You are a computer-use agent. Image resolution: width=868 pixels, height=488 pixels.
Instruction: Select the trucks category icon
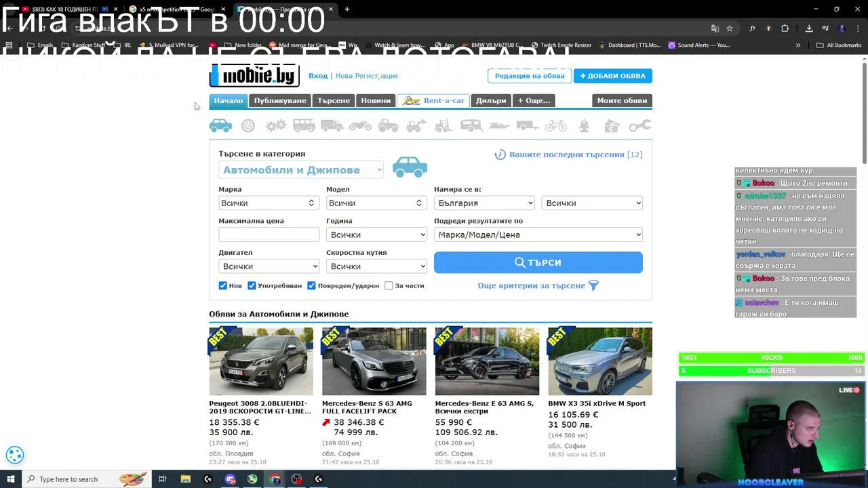click(332, 125)
